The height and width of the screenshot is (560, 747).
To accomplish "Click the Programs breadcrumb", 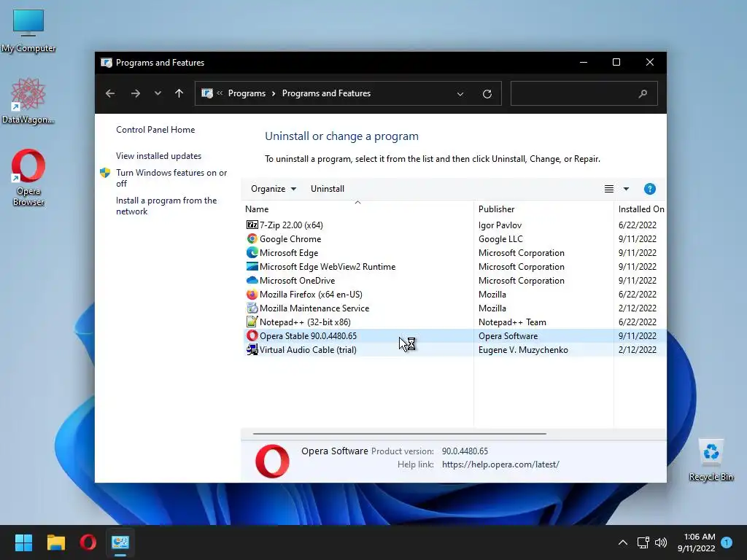I will tap(247, 93).
